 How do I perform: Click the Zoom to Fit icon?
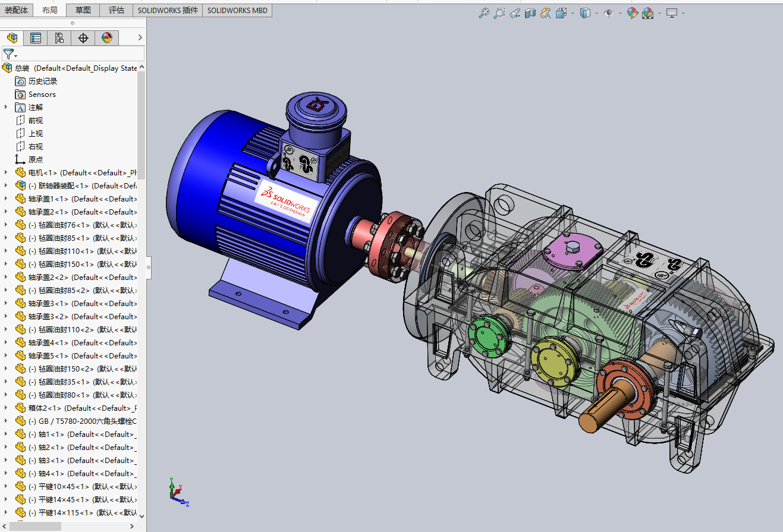[484, 13]
